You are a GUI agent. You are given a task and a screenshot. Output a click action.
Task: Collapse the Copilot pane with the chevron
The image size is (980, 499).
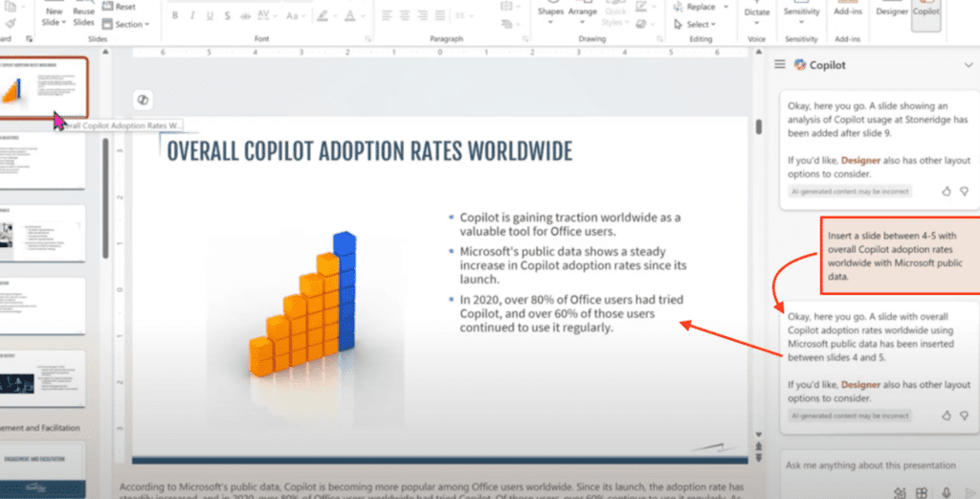click(x=968, y=65)
